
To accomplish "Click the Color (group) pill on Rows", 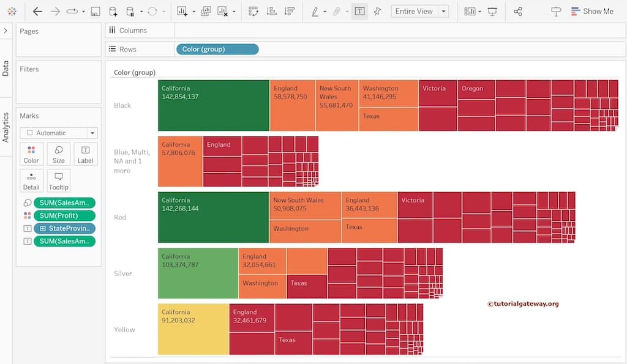I will click(x=217, y=49).
